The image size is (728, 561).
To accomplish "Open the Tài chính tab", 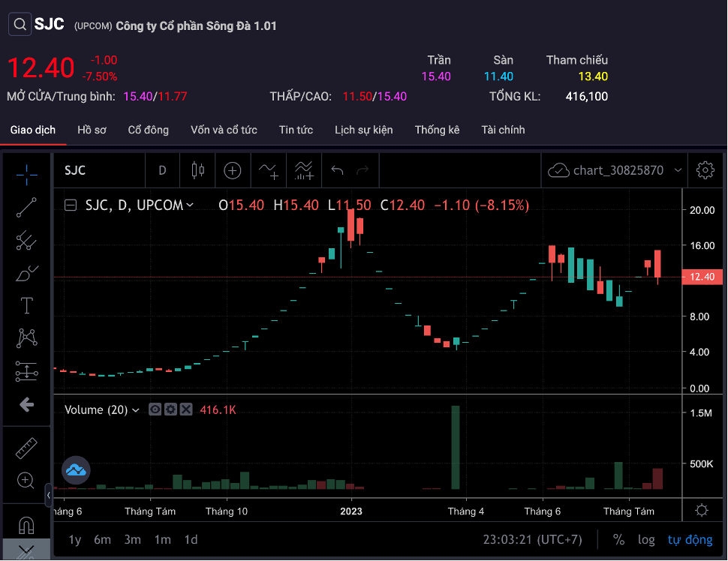I will [x=503, y=130].
